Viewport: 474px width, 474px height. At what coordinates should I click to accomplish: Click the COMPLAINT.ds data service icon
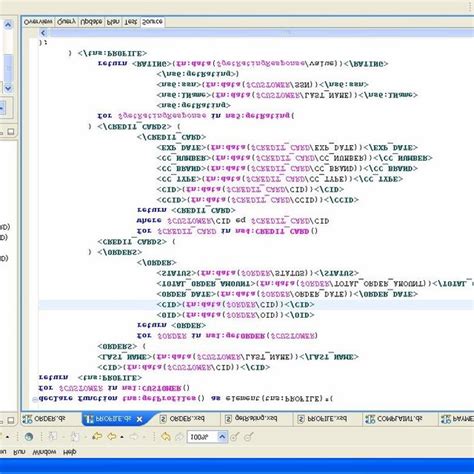coord(370,419)
